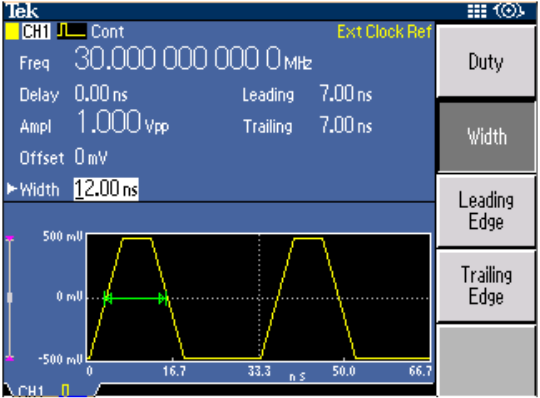Click the 16.7 time axis label
The height and width of the screenshot is (398, 540).
point(174,371)
